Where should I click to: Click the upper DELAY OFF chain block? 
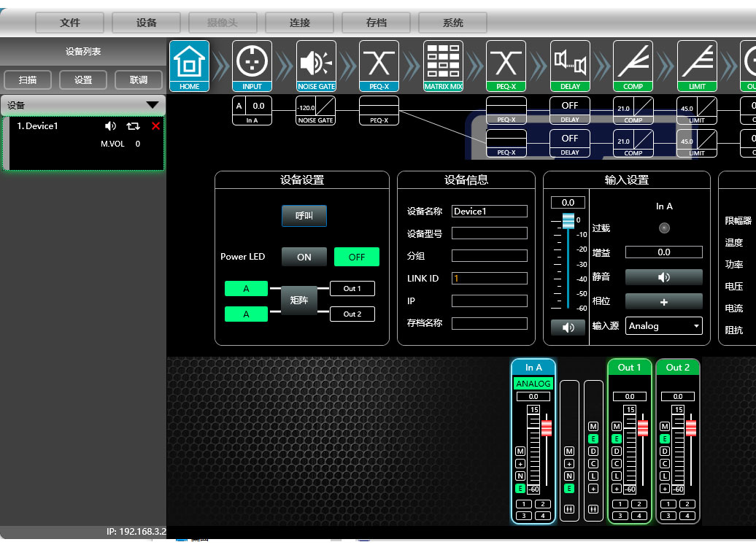570,110
